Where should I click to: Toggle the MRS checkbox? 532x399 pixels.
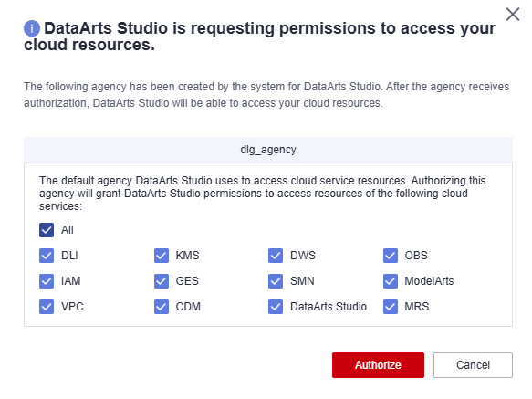[x=391, y=307]
